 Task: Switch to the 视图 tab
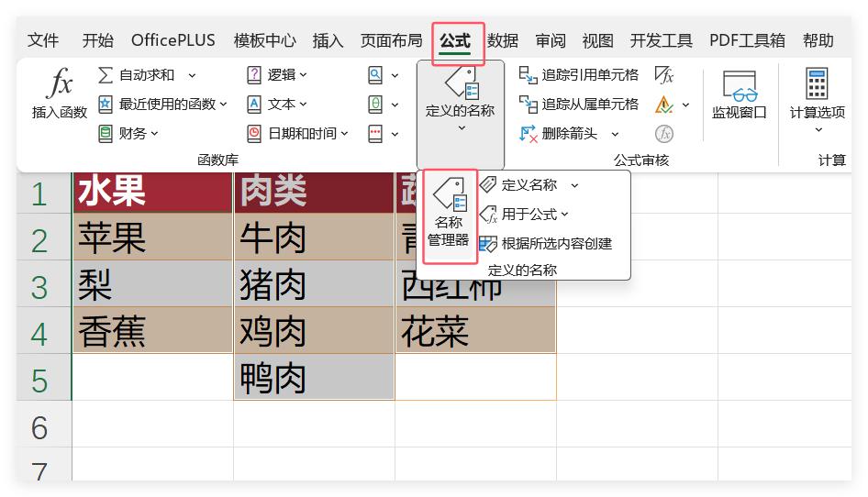598,40
